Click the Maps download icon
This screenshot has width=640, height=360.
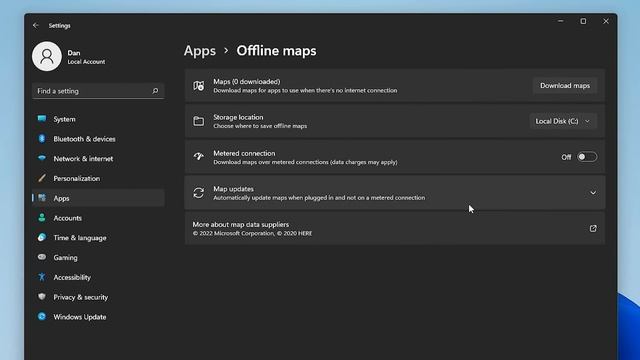[199, 86]
